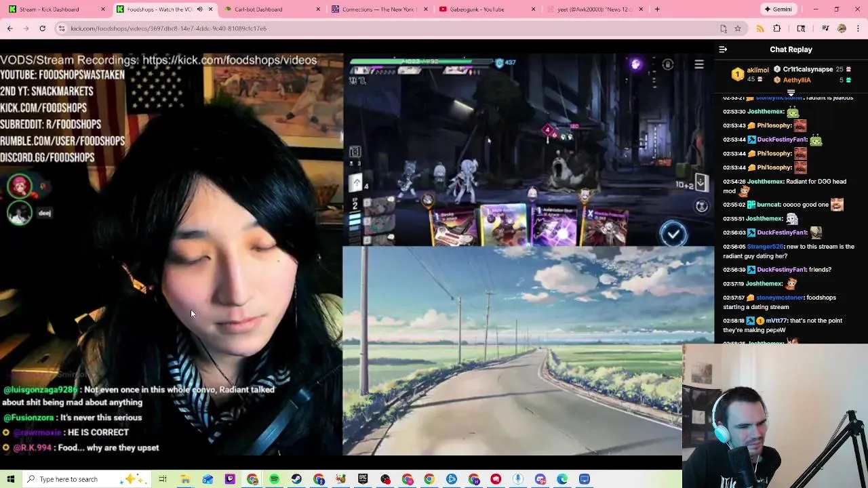Click "RUMBLE.COM/USER/FOODSHOPS" overlay text
Viewport: 868px width, 488px height.
click(x=62, y=141)
